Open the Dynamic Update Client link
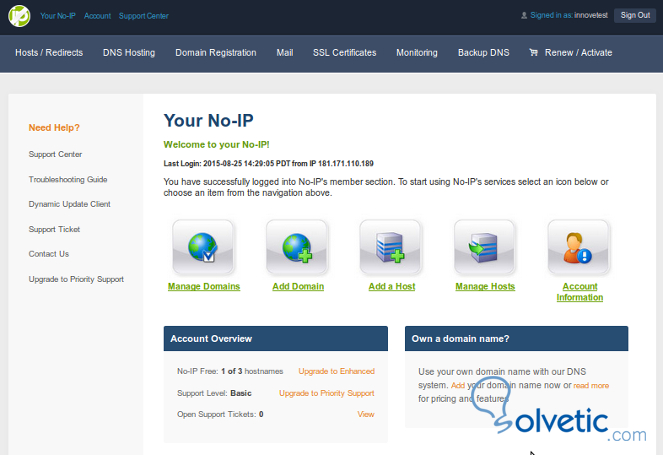 (x=70, y=204)
